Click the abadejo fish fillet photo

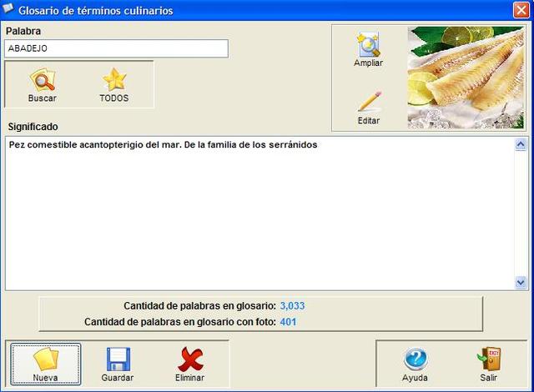pyautogui.click(x=466, y=78)
